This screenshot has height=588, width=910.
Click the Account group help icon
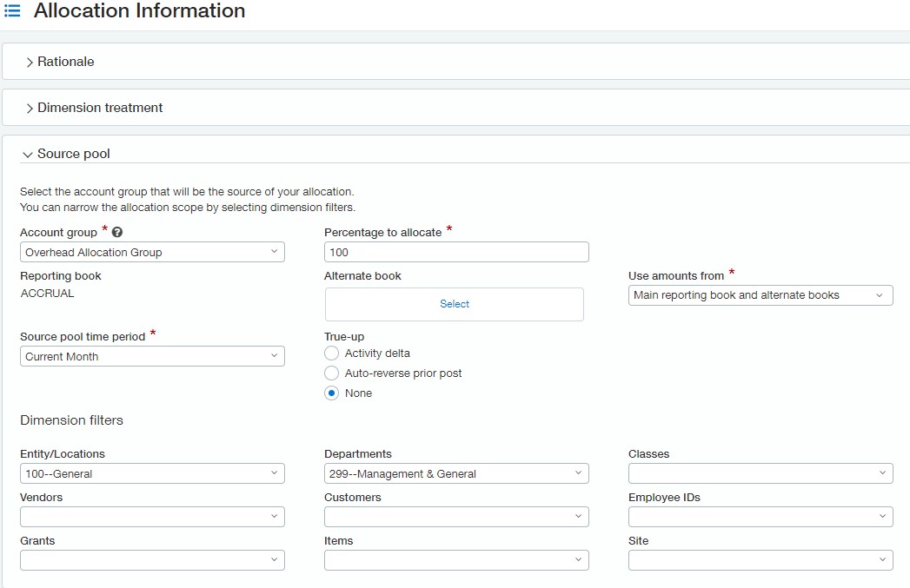coord(117,233)
